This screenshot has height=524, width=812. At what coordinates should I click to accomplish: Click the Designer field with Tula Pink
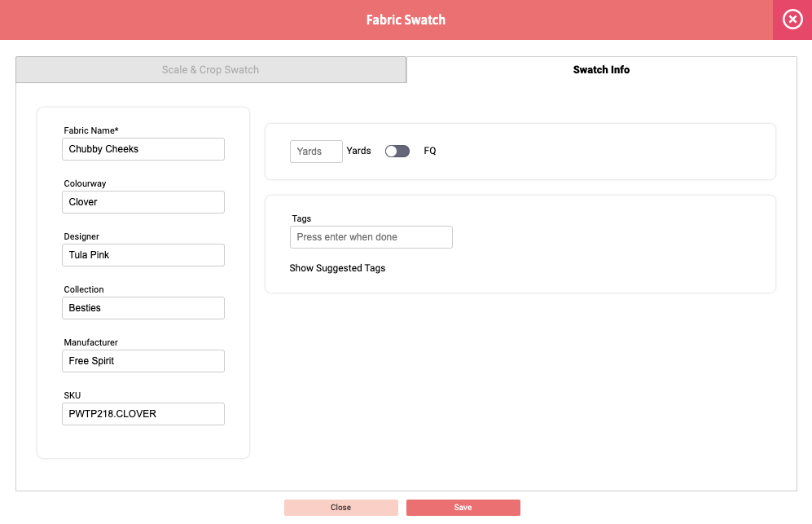click(143, 255)
